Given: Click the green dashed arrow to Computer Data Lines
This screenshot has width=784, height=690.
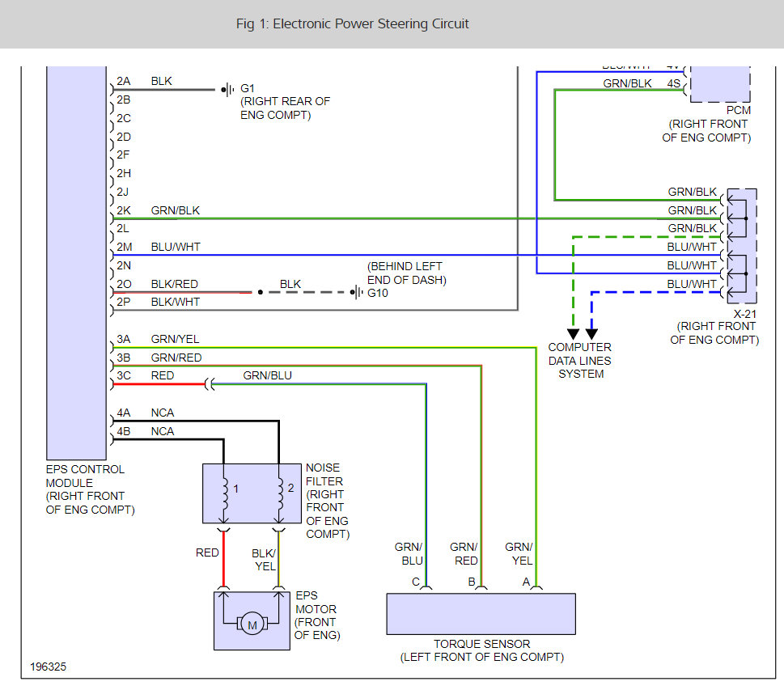Looking at the screenshot, I should point(573,333).
